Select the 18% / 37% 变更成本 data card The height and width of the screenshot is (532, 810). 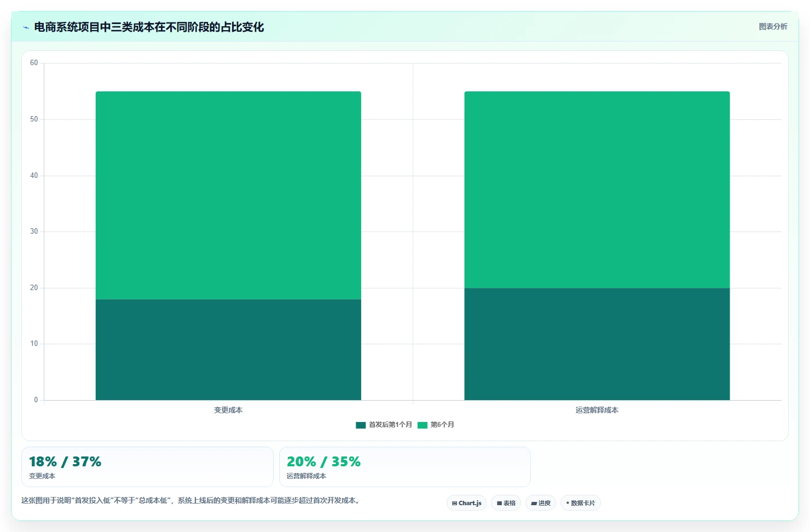(x=147, y=467)
